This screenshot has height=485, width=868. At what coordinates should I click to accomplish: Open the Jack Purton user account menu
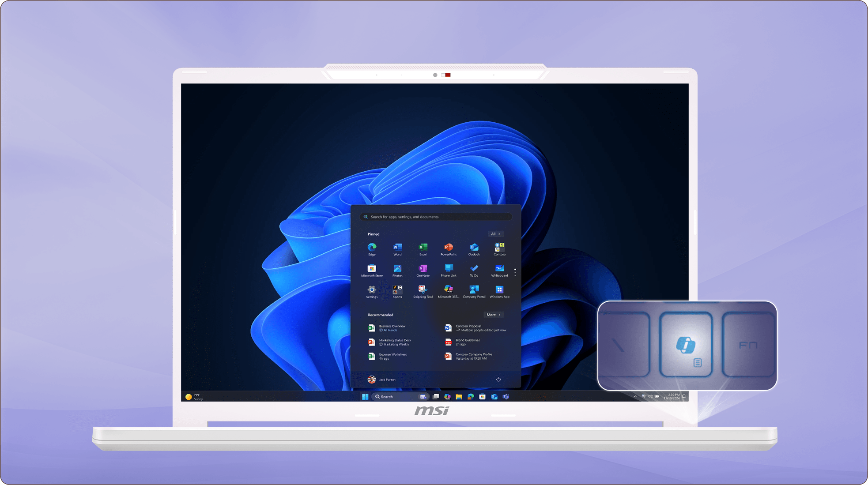click(381, 380)
